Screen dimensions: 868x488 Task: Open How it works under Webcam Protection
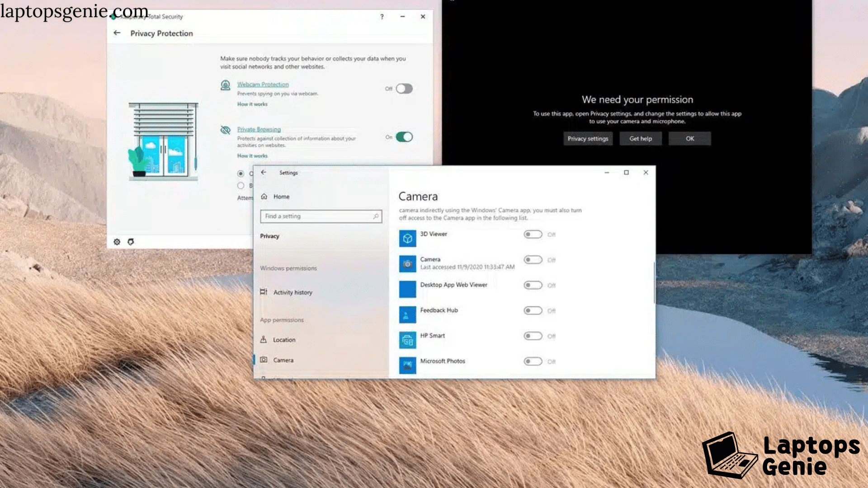(252, 104)
